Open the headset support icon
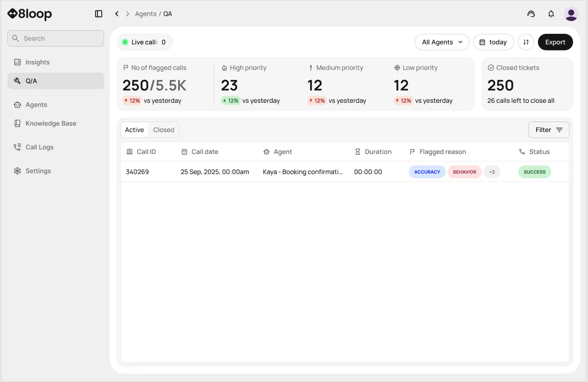Image resolution: width=588 pixels, height=382 pixels. point(531,14)
